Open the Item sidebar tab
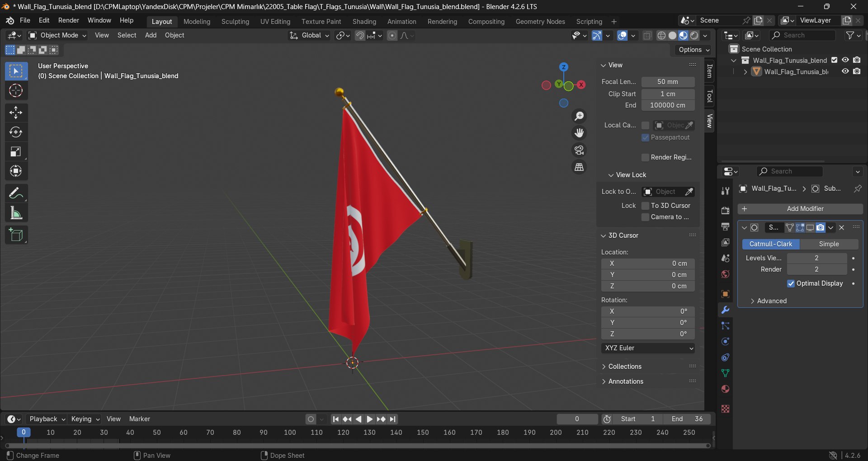This screenshot has width=868, height=461. [709, 71]
